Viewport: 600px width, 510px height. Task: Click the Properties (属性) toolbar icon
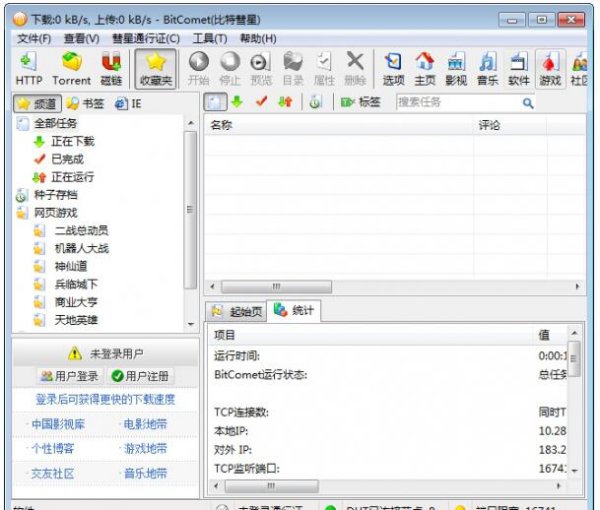(324, 69)
